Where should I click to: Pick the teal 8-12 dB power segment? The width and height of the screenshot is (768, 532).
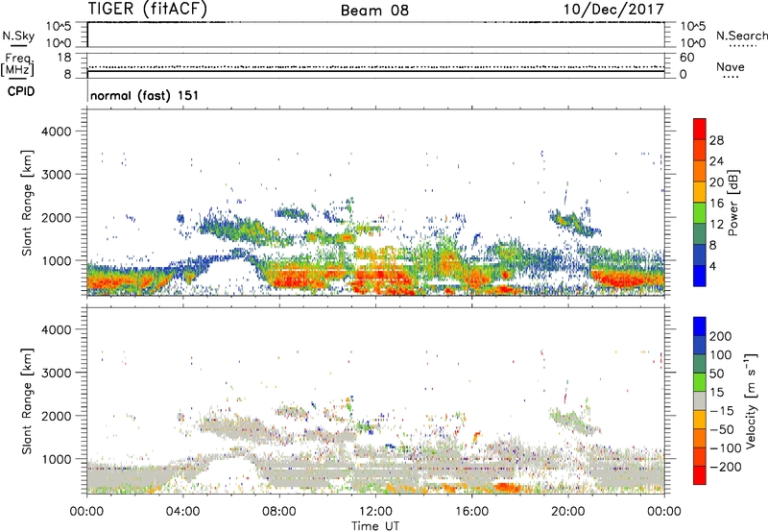pos(700,234)
